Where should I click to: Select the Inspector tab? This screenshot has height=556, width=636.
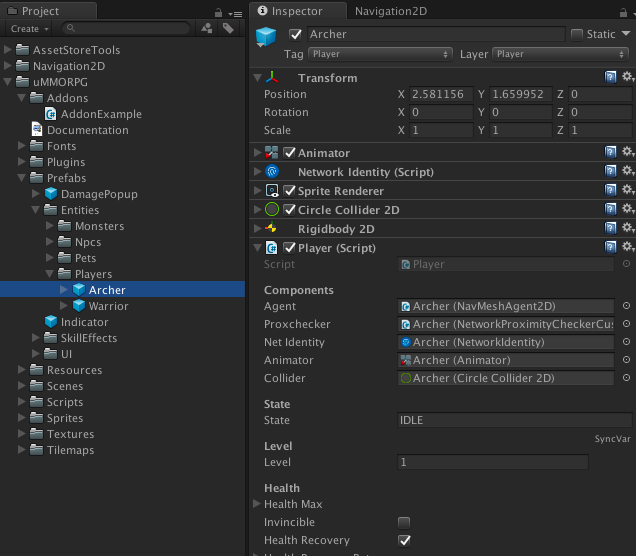point(298,11)
